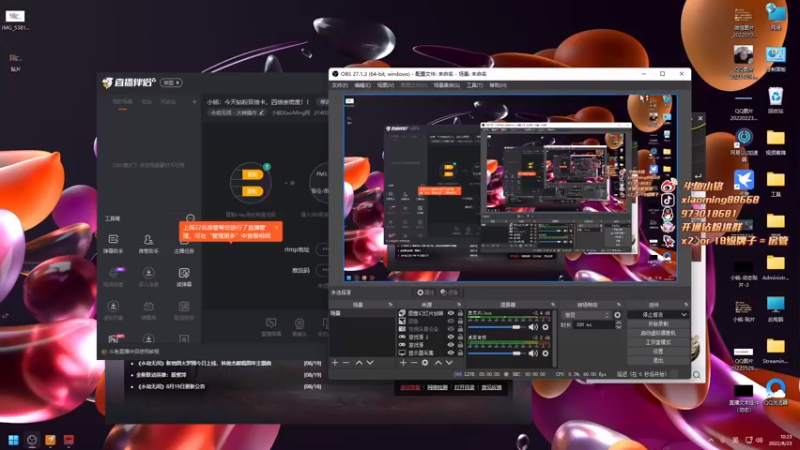Hide the 显示器采集 source

[451, 353]
